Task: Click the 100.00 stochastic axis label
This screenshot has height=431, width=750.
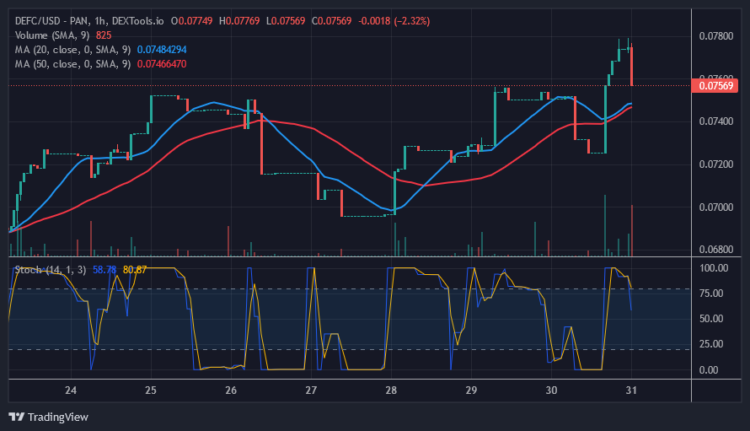Action: click(714, 268)
